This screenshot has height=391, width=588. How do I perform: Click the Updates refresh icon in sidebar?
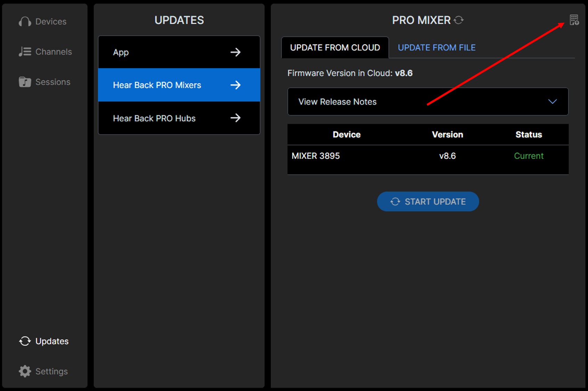(x=25, y=341)
